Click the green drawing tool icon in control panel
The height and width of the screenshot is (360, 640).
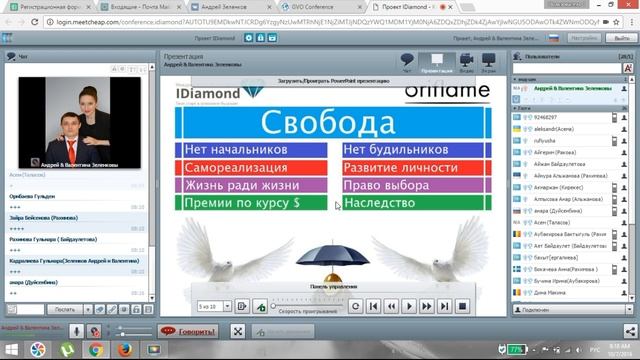tap(260, 306)
